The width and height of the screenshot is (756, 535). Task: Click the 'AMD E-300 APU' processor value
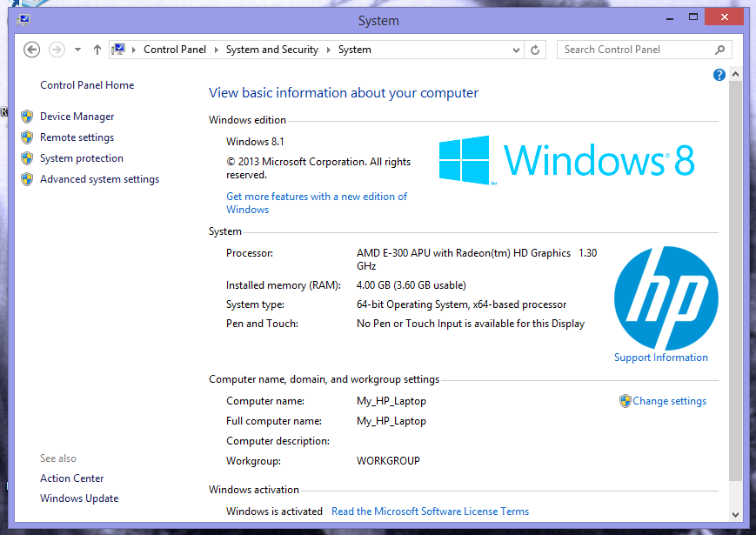coord(477,259)
